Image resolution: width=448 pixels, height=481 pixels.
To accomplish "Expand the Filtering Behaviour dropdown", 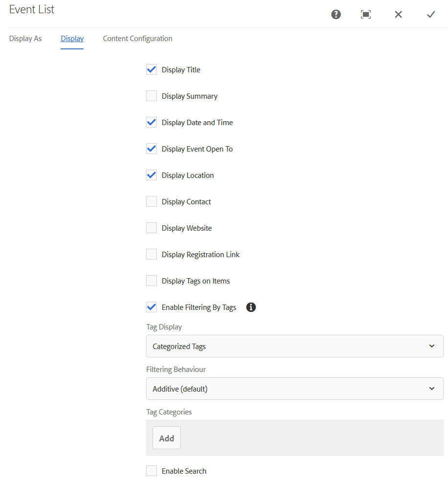I will [295, 389].
